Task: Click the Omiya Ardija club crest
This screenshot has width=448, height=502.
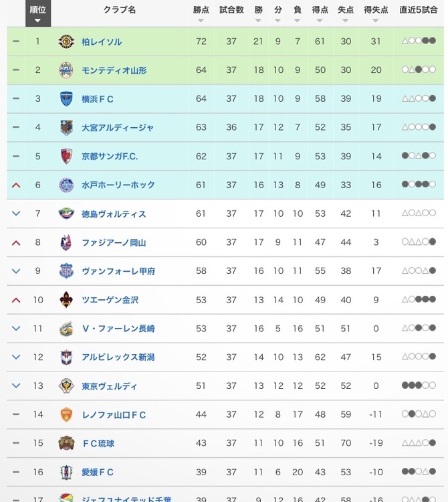Action: coord(66,127)
